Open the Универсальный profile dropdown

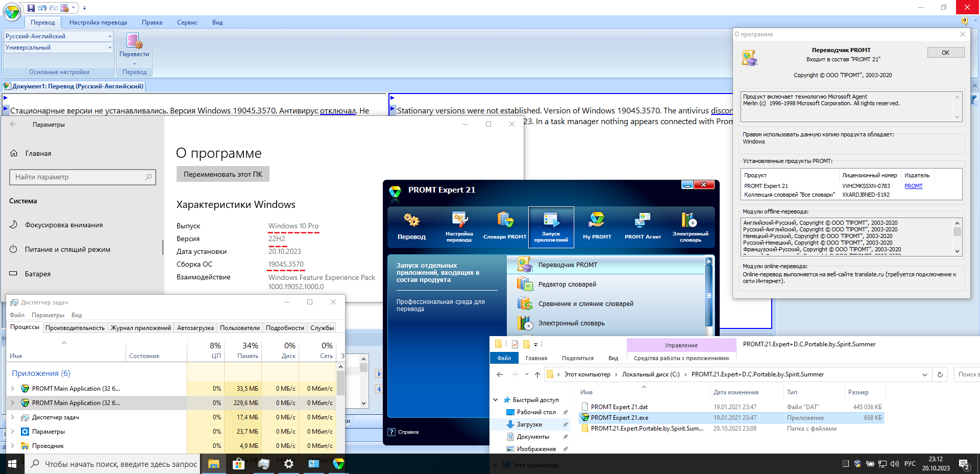(110, 48)
